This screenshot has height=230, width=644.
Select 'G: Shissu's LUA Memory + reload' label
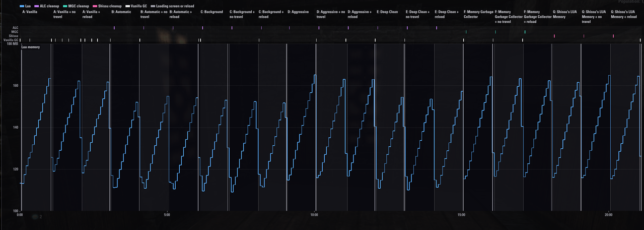tap(624, 14)
